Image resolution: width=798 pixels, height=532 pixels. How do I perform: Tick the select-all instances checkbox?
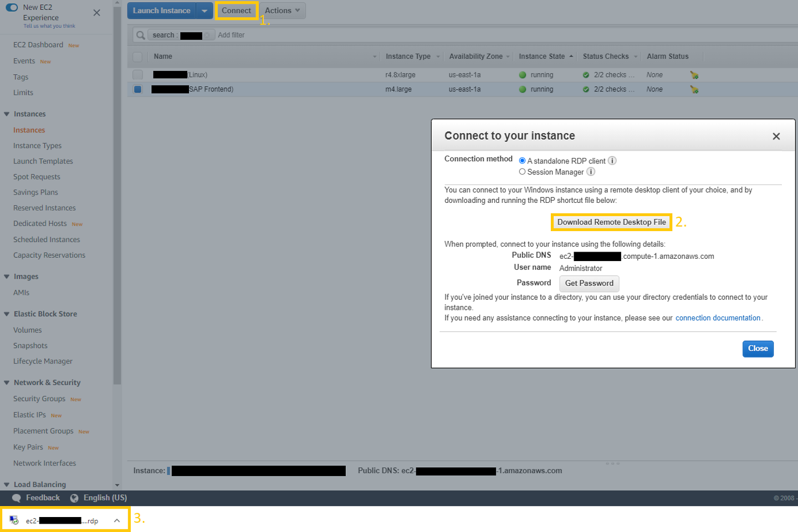pos(137,57)
